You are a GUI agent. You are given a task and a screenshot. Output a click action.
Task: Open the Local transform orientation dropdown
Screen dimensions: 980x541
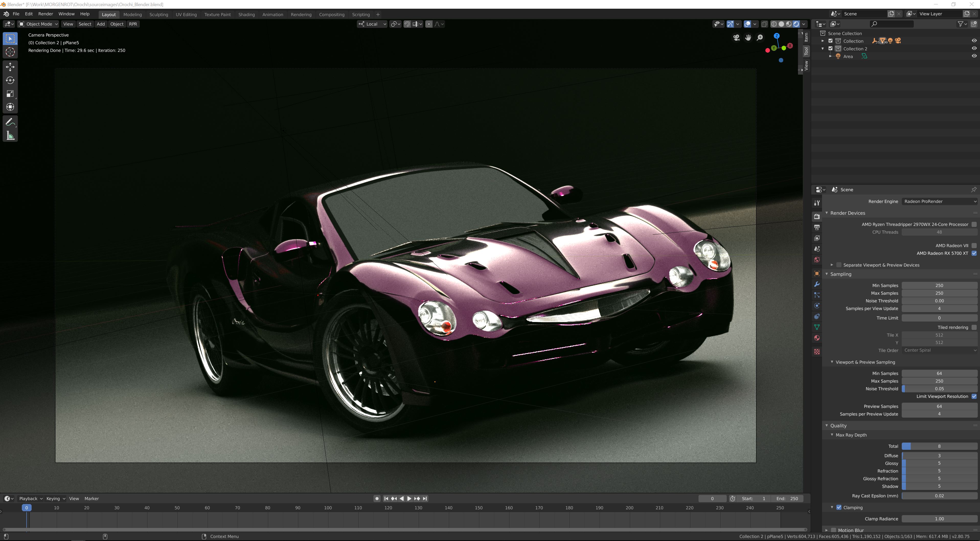[372, 24]
